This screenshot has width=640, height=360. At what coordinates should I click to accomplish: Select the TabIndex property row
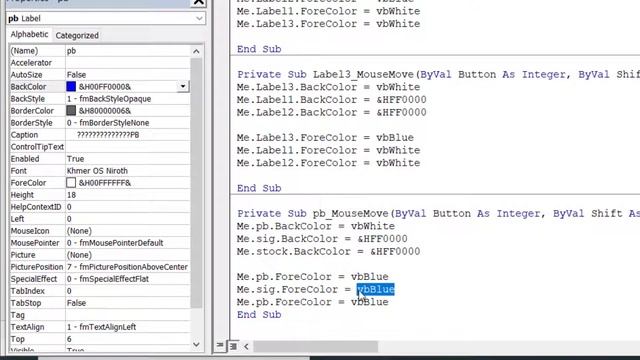coord(100,291)
